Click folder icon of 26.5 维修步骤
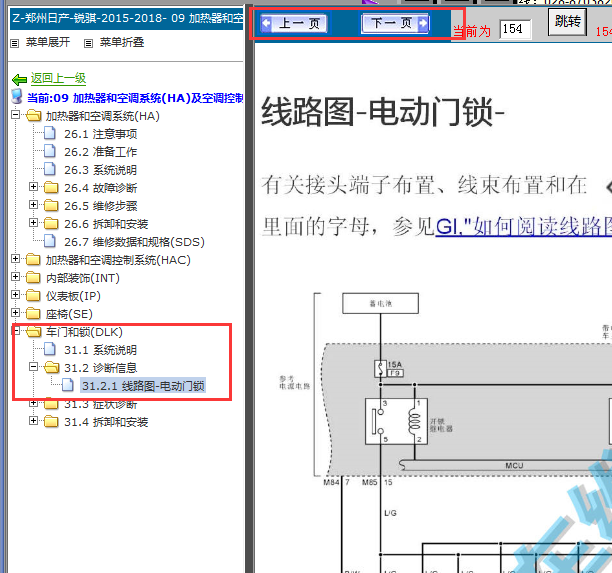The height and width of the screenshot is (573, 612). tap(51, 206)
